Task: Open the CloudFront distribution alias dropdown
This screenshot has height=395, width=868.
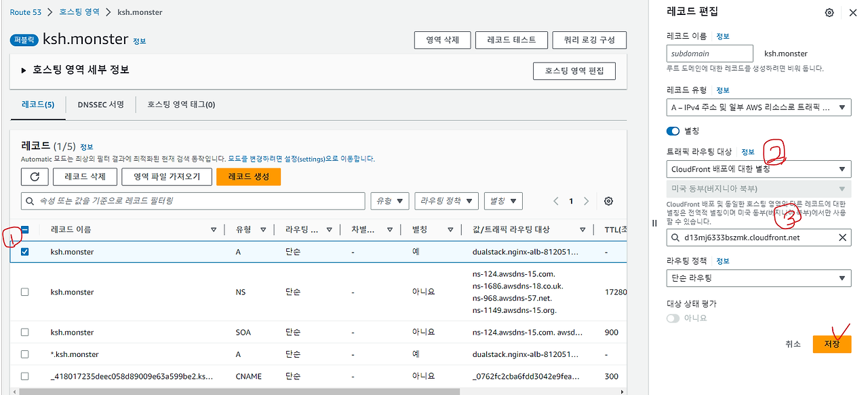Action: 759,168
